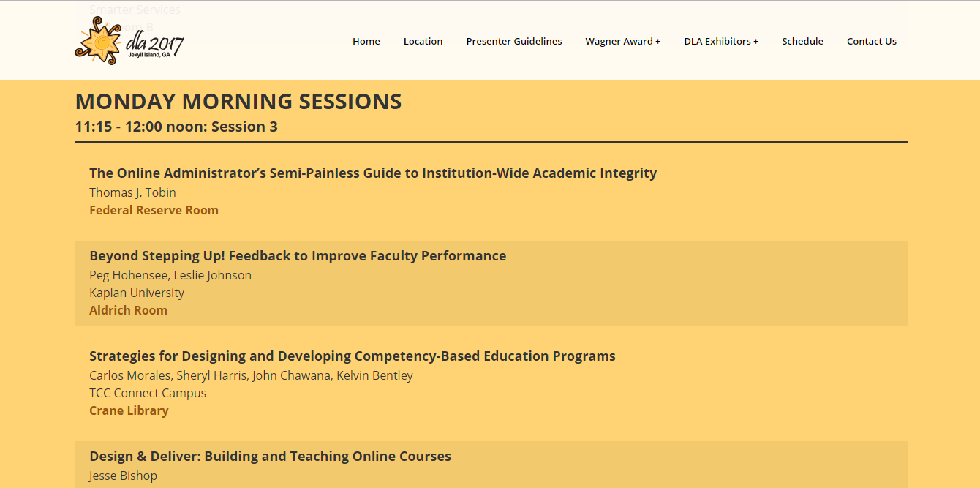Select the Academic Integrity session title
Screen dimensions: 980x488
click(x=372, y=173)
